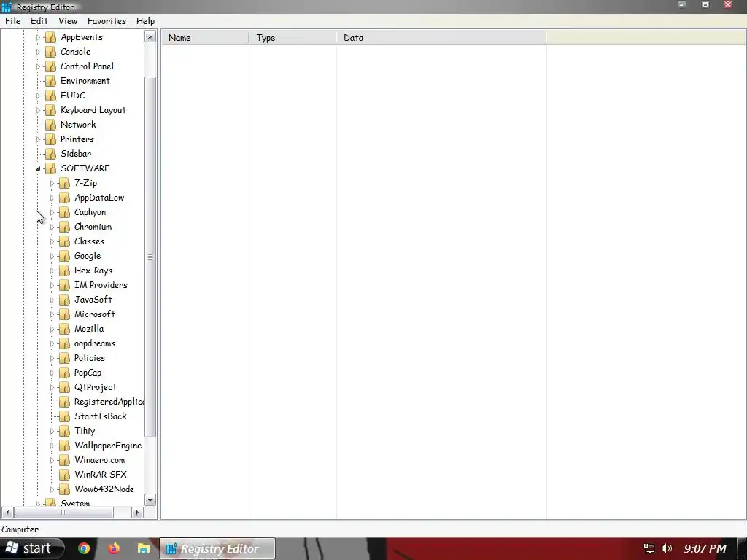Click the PopCap folder icon
The width and height of the screenshot is (747, 560).
tap(64, 373)
